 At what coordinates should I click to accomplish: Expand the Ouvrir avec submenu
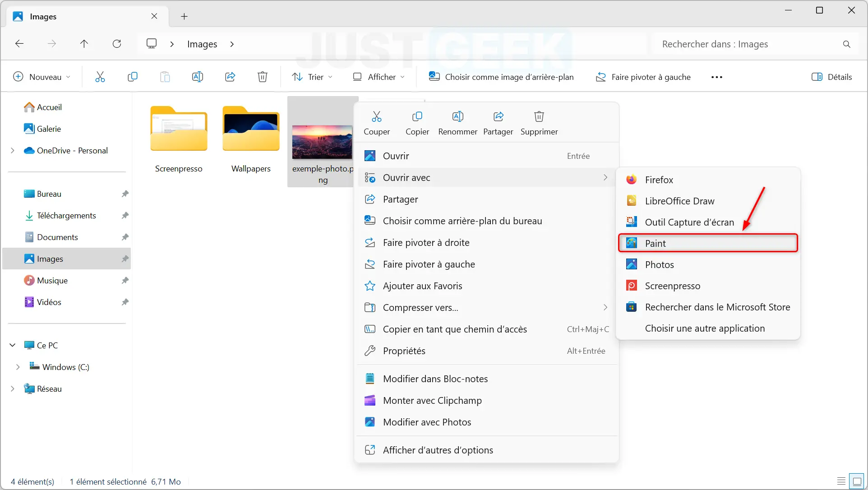pyautogui.click(x=487, y=177)
